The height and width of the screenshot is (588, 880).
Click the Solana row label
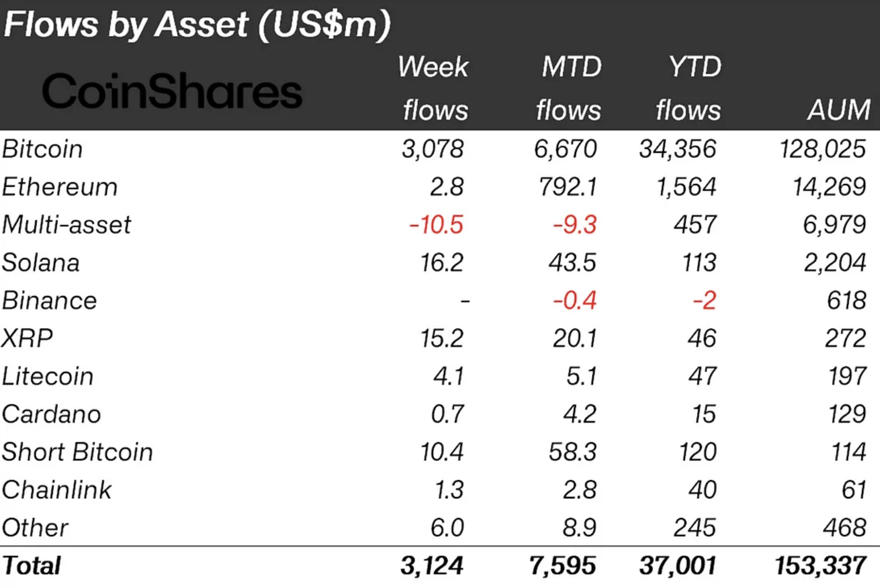[41, 263]
